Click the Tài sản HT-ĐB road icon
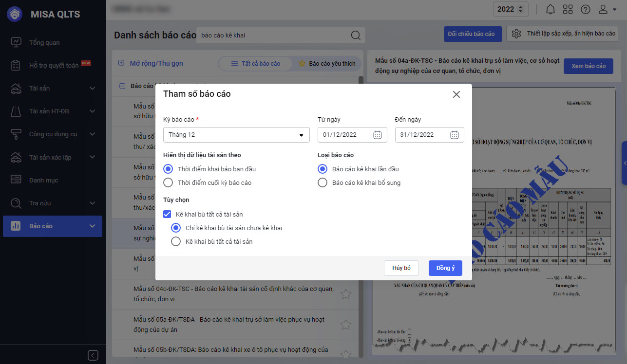This screenshot has height=364, width=627. click(x=16, y=111)
